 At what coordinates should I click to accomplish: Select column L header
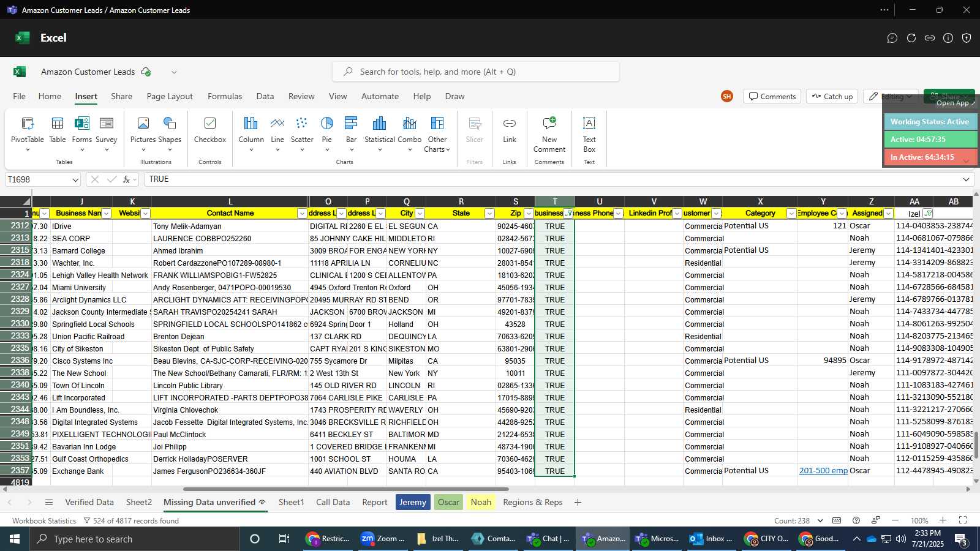[x=230, y=201]
